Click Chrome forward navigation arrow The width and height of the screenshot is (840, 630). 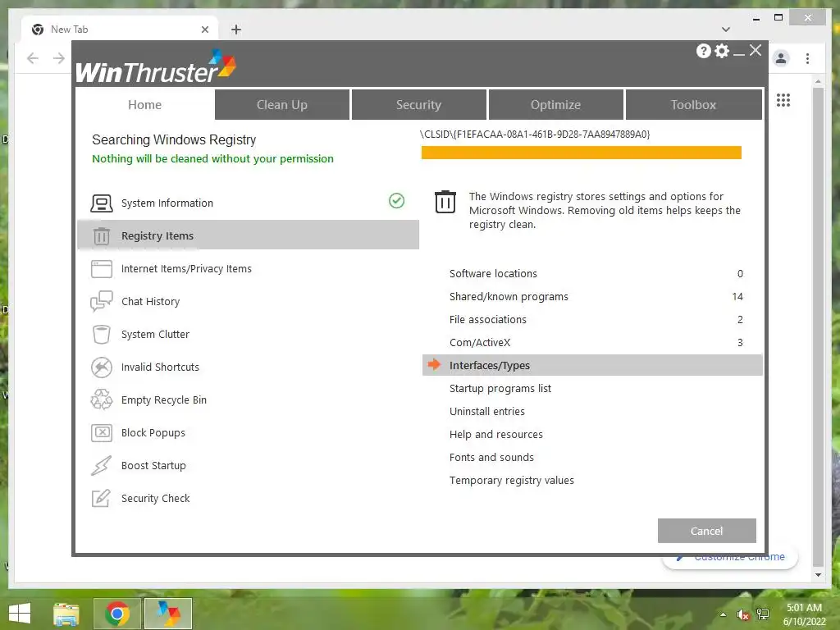pos(59,58)
